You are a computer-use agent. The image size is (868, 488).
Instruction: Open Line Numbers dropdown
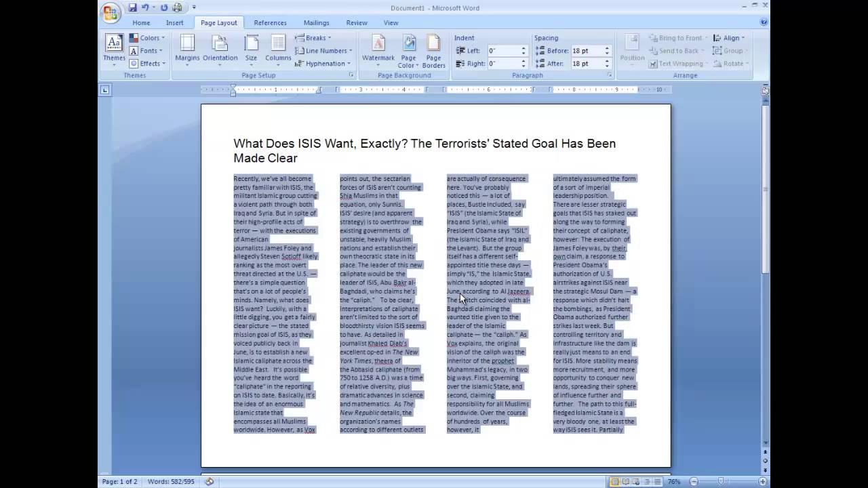point(323,51)
